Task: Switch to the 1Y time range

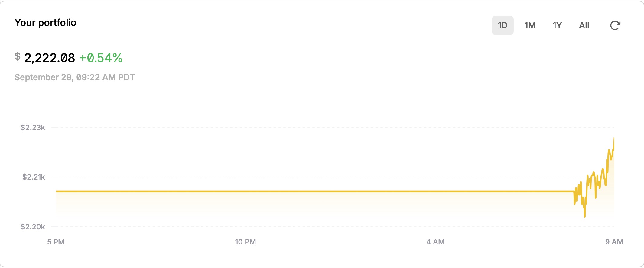Action: tap(557, 25)
